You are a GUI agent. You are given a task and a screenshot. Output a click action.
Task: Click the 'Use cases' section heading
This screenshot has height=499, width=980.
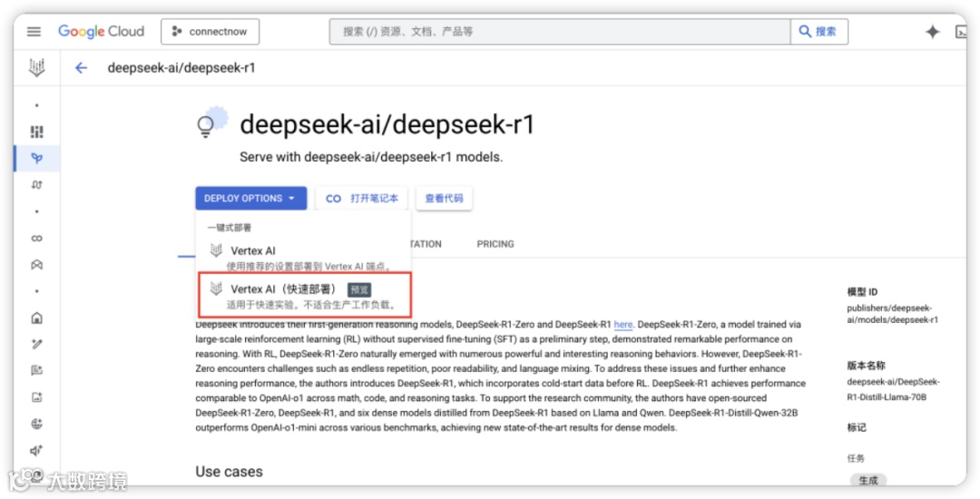point(229,472)
